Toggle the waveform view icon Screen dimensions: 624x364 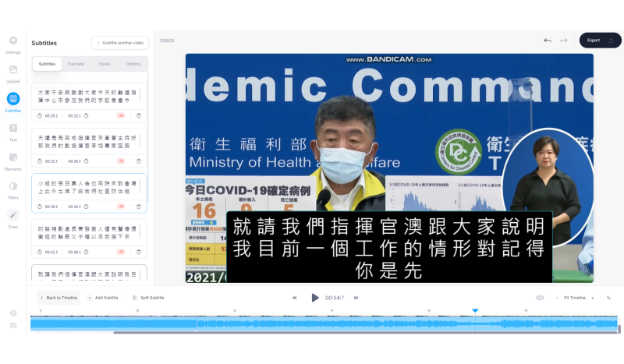pos(608,298)
